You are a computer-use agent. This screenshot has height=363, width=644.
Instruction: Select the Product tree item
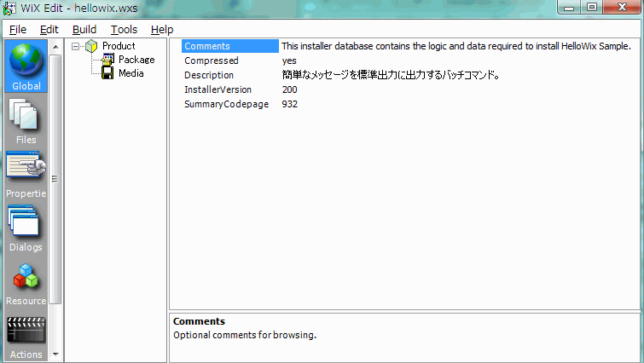tap(119, 46)
